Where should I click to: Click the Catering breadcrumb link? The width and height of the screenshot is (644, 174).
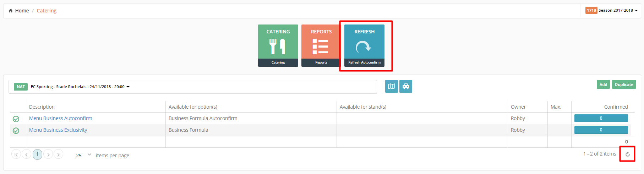tap(47, 11)
